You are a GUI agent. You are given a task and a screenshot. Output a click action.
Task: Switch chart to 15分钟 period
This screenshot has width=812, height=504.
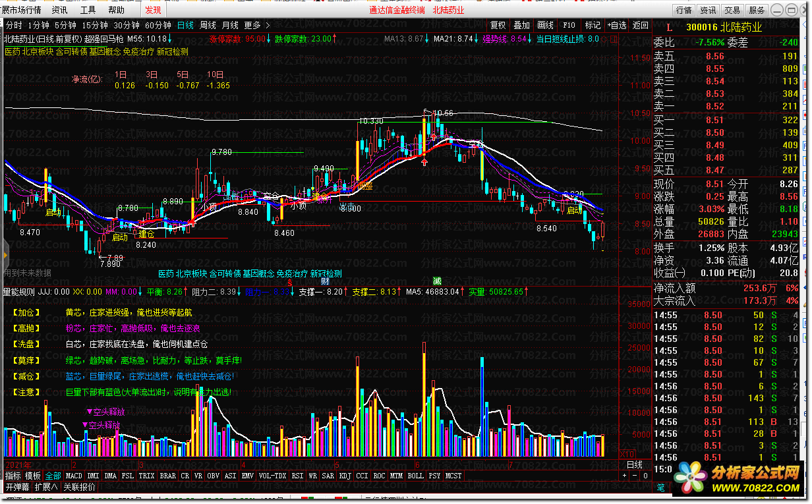95,25
